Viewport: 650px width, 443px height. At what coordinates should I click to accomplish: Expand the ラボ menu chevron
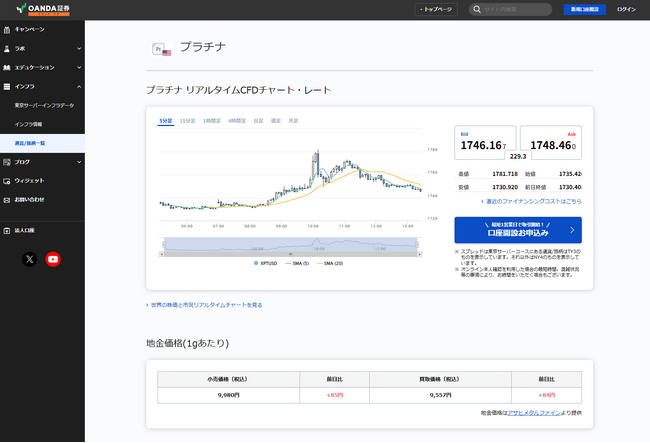tap(79, 48)
